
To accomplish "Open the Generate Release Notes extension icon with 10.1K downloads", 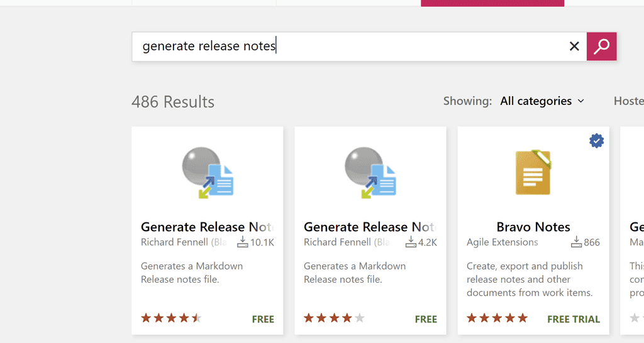I will click(x=208, y=173).
